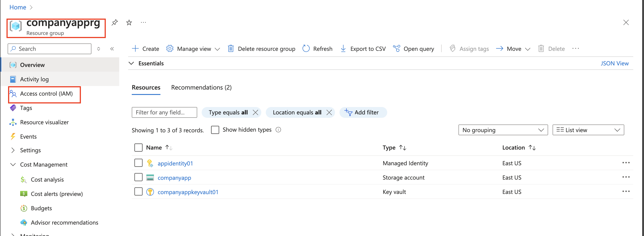This screenshot has width=644, height=236.
Task: Toggle the expand/collapse all menu arrows
Action: pyautogui.click(x=99, y=49)
